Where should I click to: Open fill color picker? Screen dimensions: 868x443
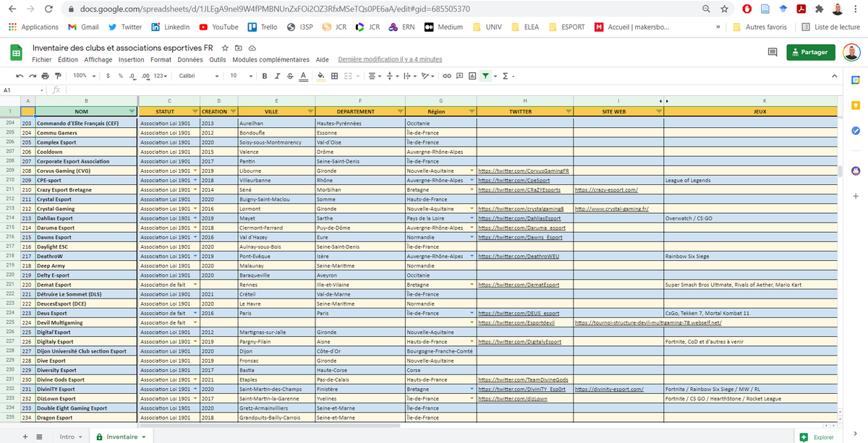[321, 76]
